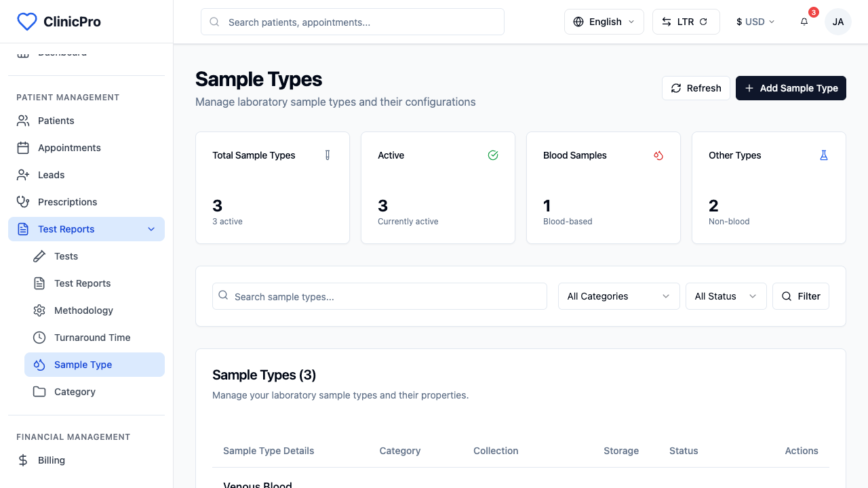Screen dimensions: 868x488
Task: Click the Prescriptions stethoscope icon
Action: pyautogui.click(x=23, y=202)
